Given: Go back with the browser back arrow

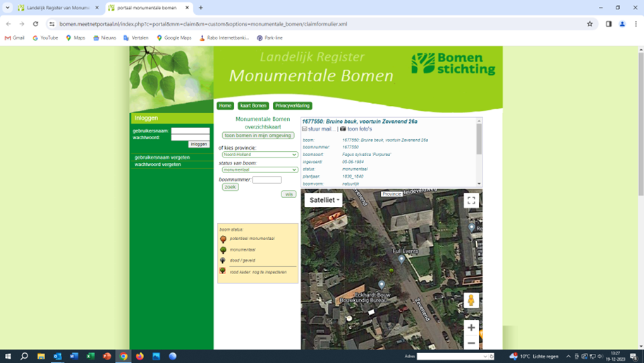Looking at the screenshot, I should click(8, 24).
